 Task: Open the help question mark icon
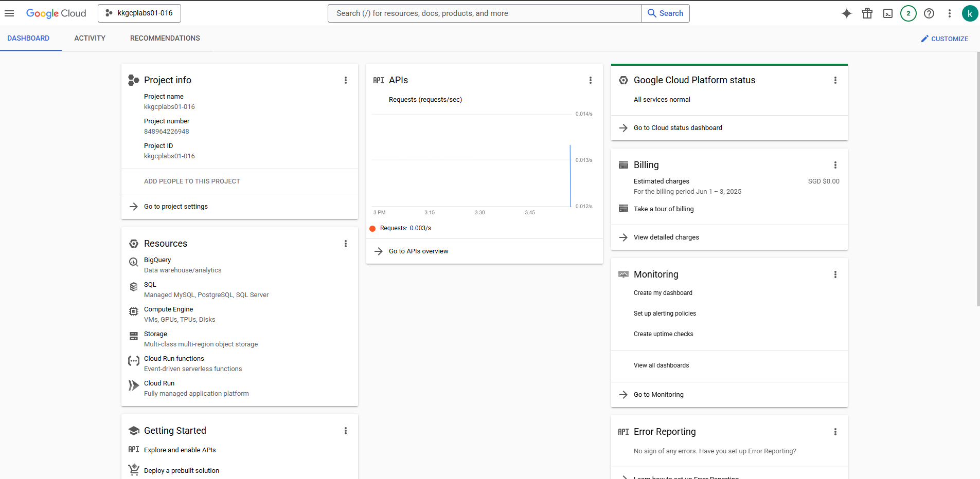(x=929, y=13)
